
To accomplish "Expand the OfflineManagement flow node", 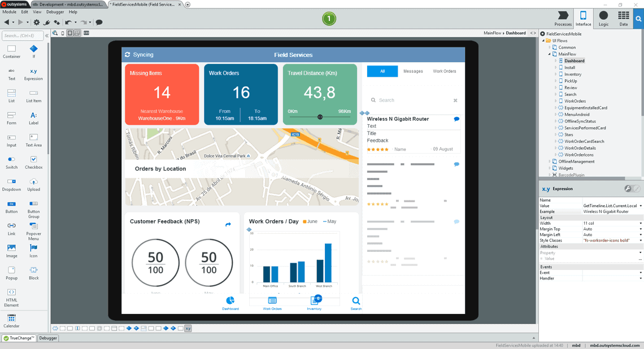I will coord(550,162).
